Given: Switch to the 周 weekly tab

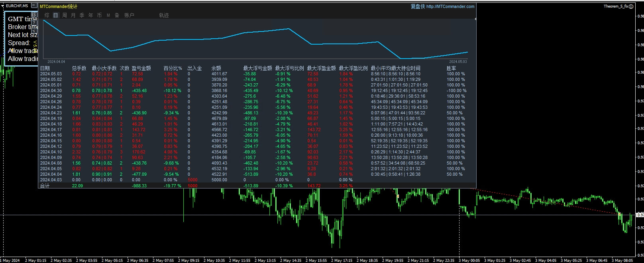Looking at the screenshot, I should pyautogui.click(x=65, y=15).
